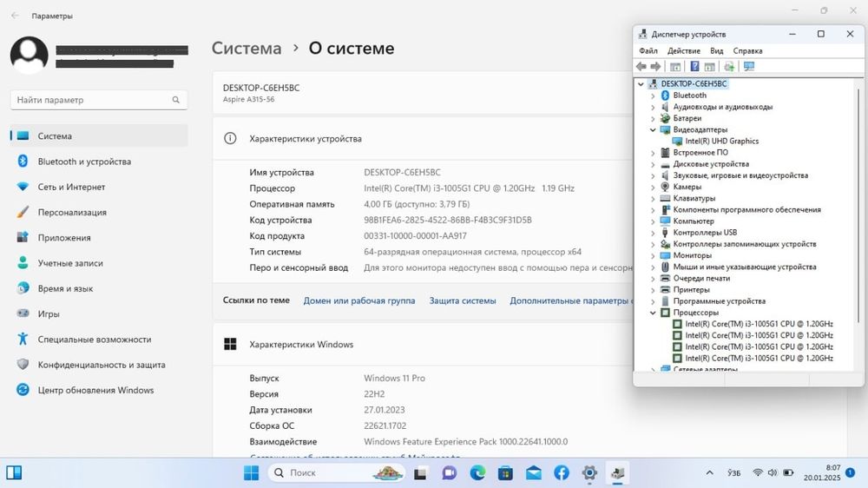This screenshot has height=488, width=868.
Task: Open Специальные возможности settings
Action: [99, 339]
